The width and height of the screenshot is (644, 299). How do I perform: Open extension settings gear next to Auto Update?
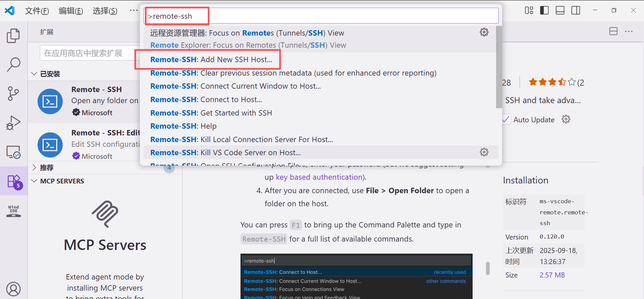[x=566, y=119]
